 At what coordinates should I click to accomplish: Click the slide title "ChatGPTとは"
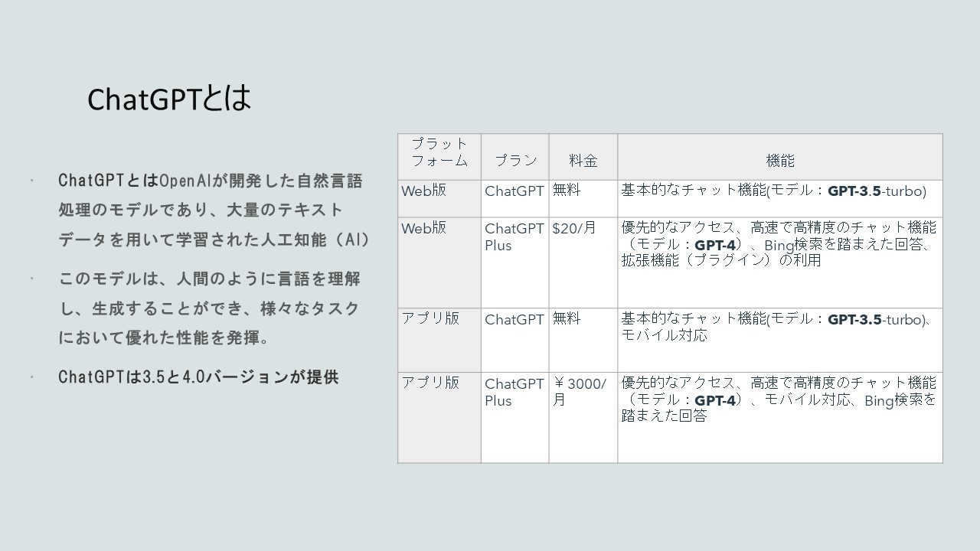[x=169, y=99]
